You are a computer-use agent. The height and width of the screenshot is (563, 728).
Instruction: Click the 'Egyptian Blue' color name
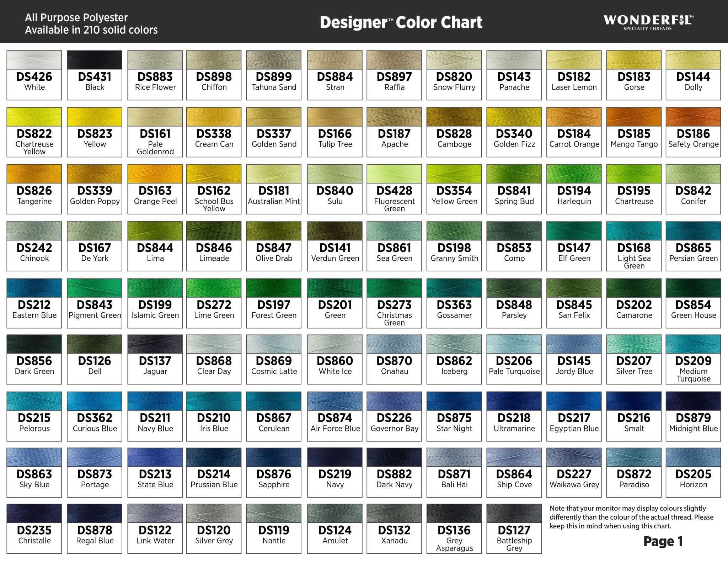point(574,429)
